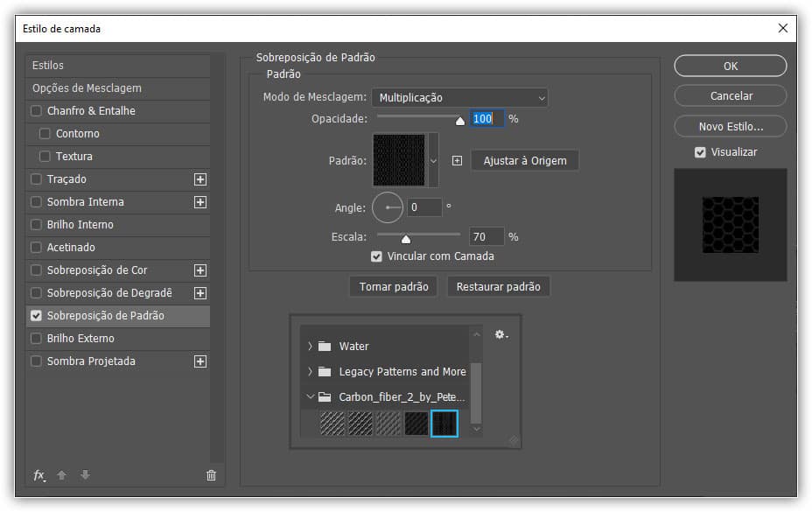Enable Acetinado checkbox
812x512 pixels.
(36, 248)
